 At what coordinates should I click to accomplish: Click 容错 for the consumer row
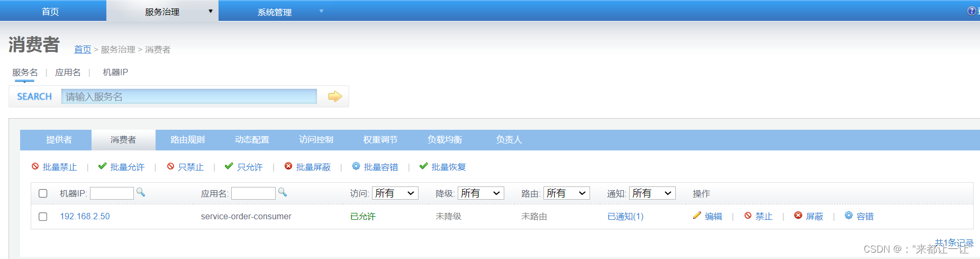[865, 217]
